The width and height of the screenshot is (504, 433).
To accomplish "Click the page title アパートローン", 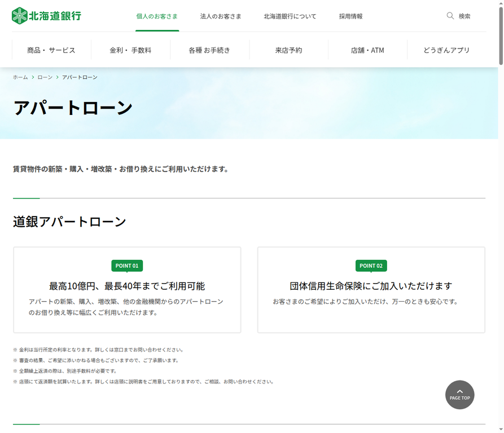I will pyautogui.click(x=73, y=108).
